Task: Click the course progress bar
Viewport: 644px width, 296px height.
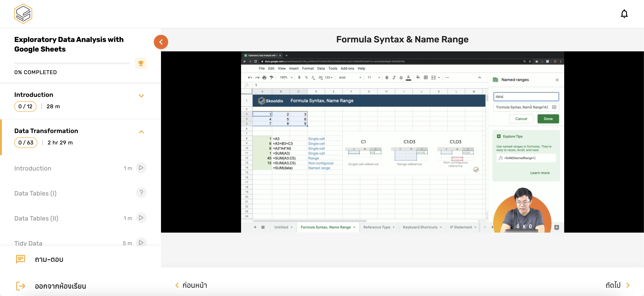Action: point(72,63)
